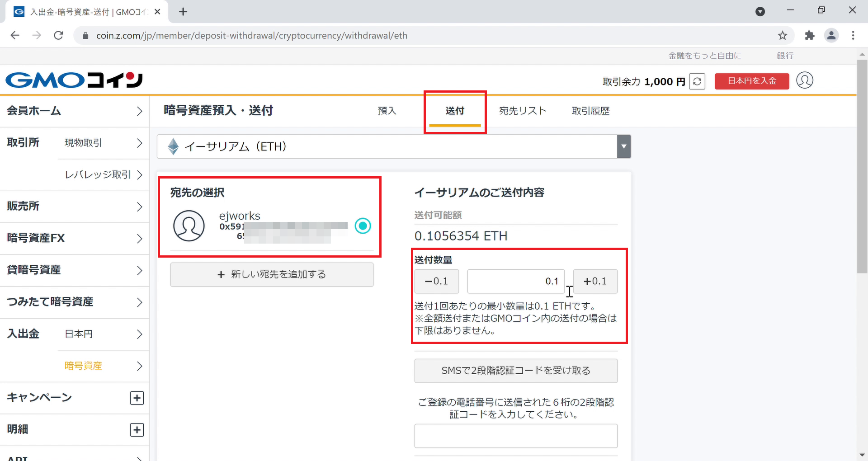Request SMS code via SMSで2段階認証コードを受け取る

(515, 371)
